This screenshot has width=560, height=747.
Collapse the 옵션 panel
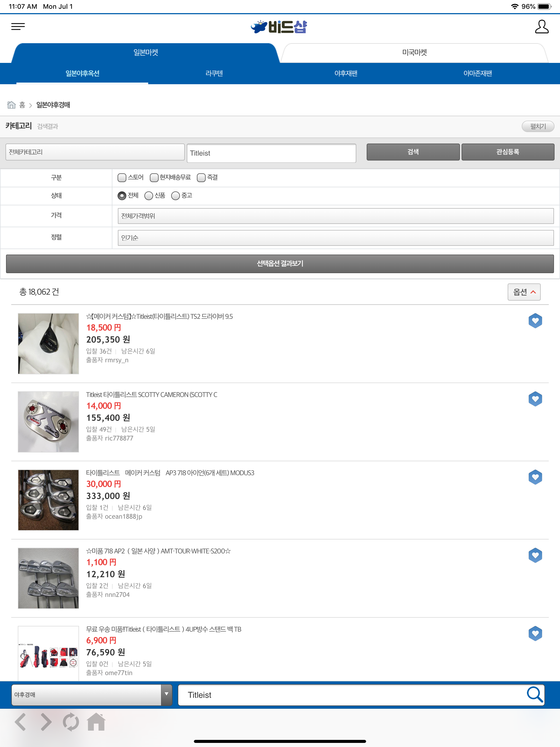tap(524, 292)
